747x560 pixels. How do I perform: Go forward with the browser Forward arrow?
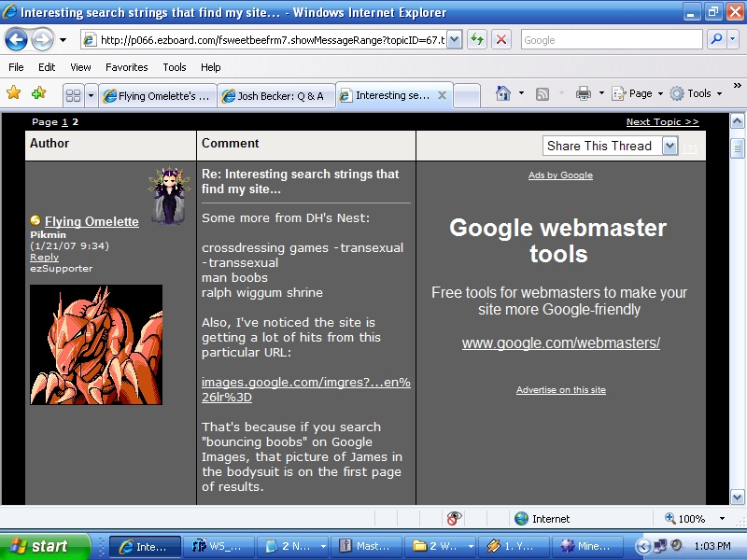tap(42, 40)
